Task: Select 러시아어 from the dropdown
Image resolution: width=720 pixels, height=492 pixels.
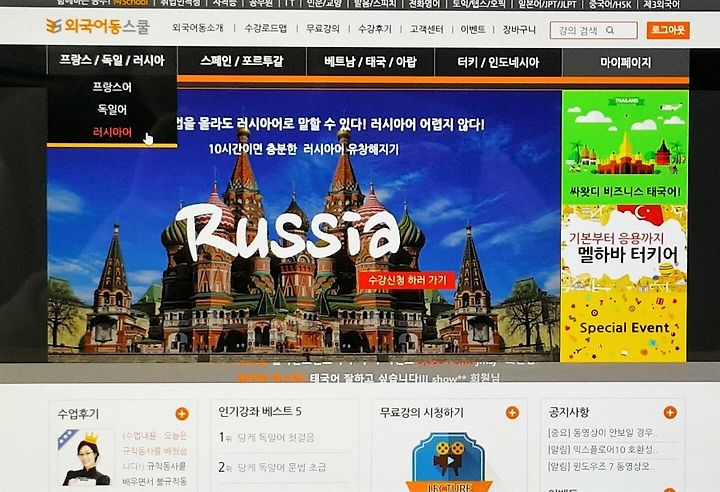Action: [x=112, y=132]
